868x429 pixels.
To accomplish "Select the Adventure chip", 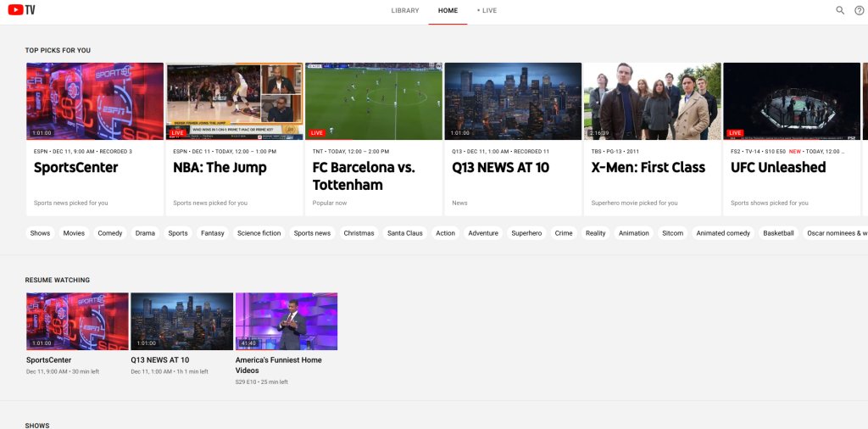I will pos(483,233).
